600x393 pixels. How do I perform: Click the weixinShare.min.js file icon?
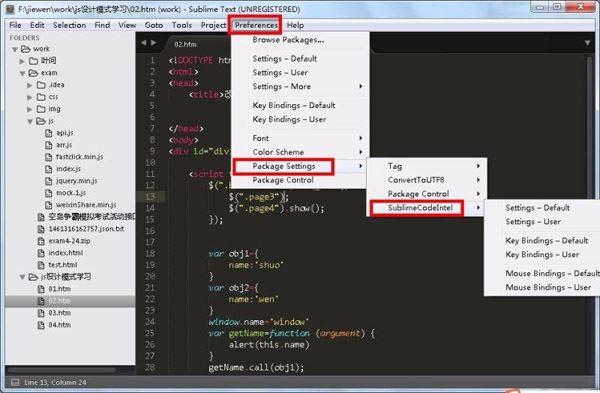[49, 205]
